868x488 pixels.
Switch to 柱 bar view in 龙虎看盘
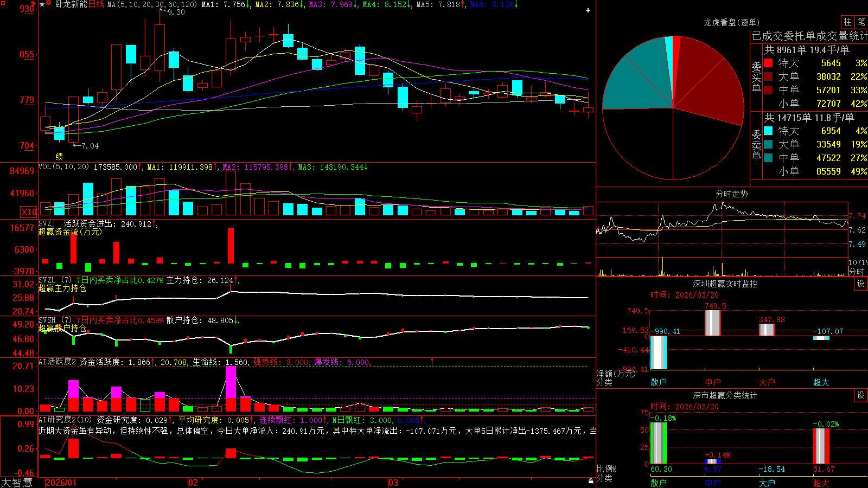(x=847, y=22)
